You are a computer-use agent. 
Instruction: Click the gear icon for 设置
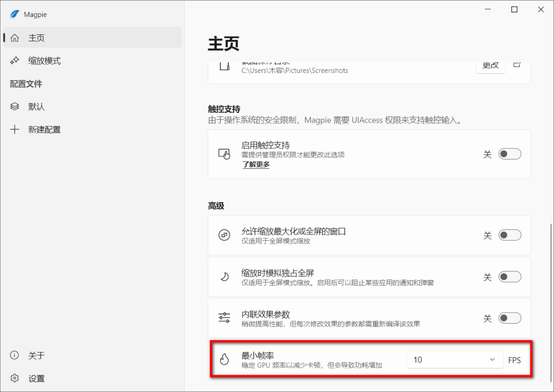(15, 379)
